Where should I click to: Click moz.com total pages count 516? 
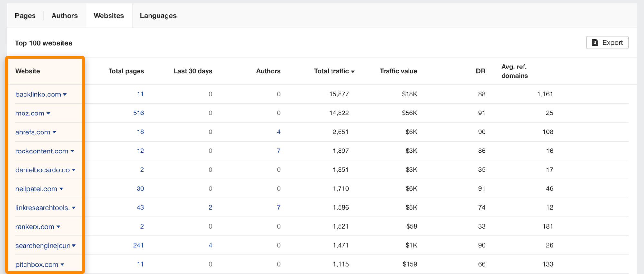139,113
